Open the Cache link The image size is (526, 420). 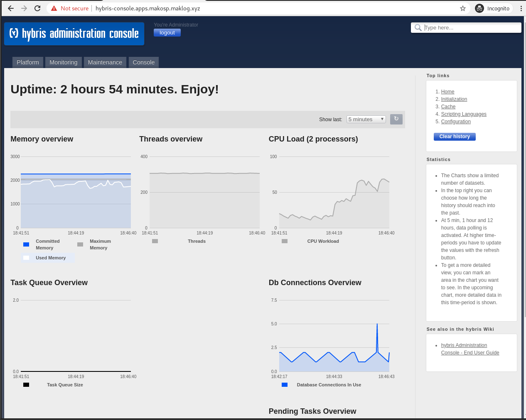pos(448,107)
